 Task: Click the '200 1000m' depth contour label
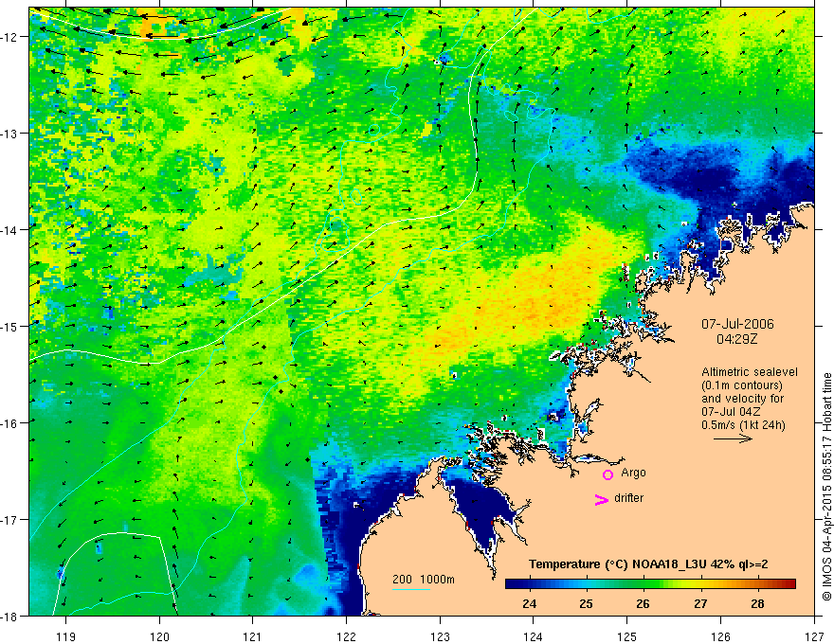tap(424, 580)
